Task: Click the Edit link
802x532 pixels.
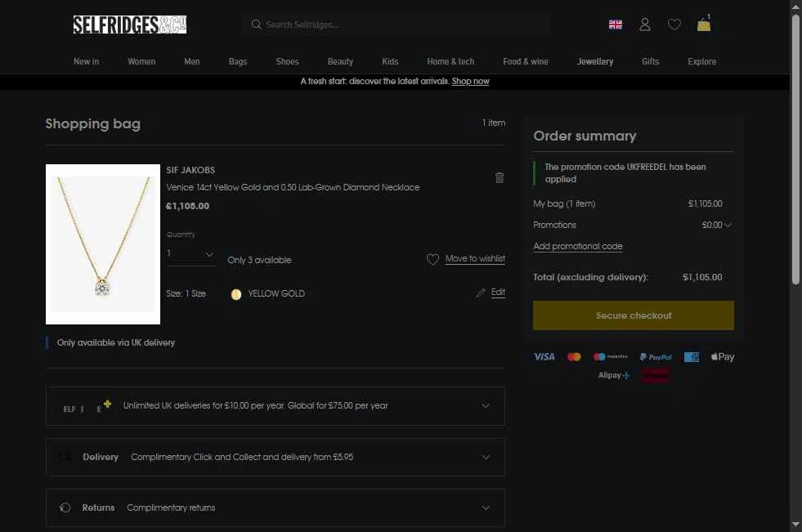Action: pos(498,292)
